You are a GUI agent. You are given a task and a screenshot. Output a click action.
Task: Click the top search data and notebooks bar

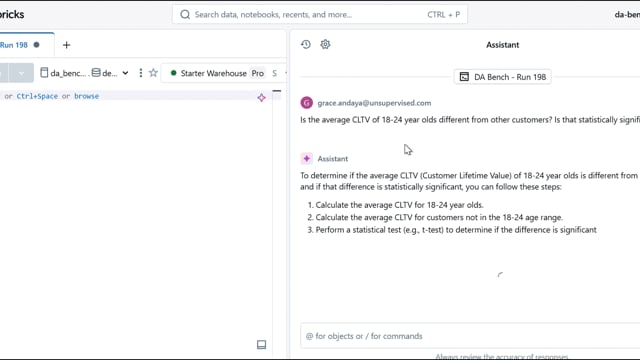(x=320, y=15)
